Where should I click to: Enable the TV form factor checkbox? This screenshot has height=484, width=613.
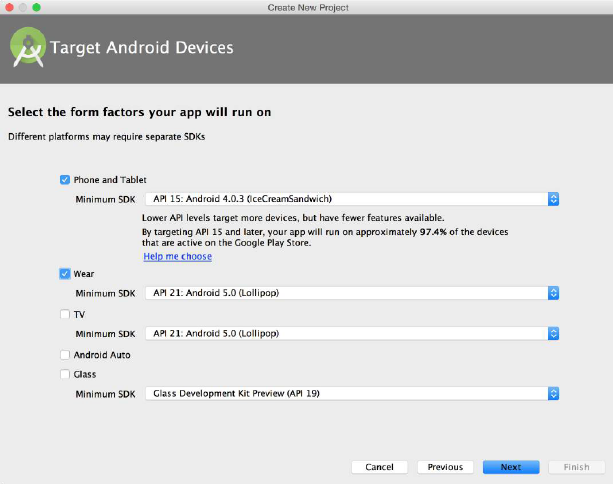click(x=65, y=314)
